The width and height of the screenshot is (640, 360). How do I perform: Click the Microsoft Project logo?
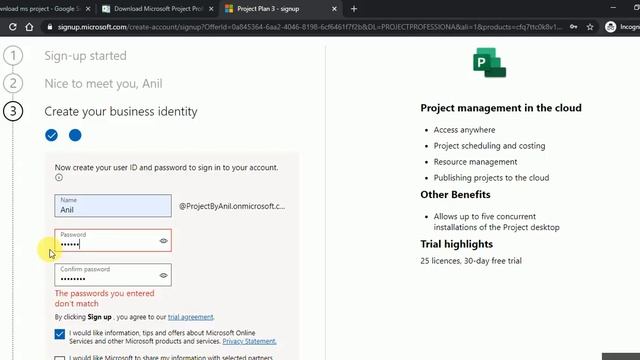tap(489, 62)
